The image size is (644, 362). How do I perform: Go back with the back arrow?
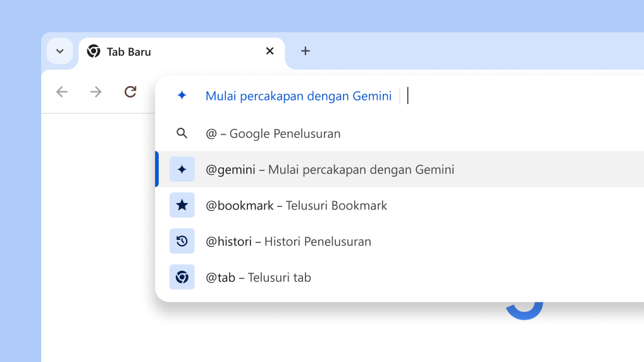pyautogui.click(x=62, y=92)
